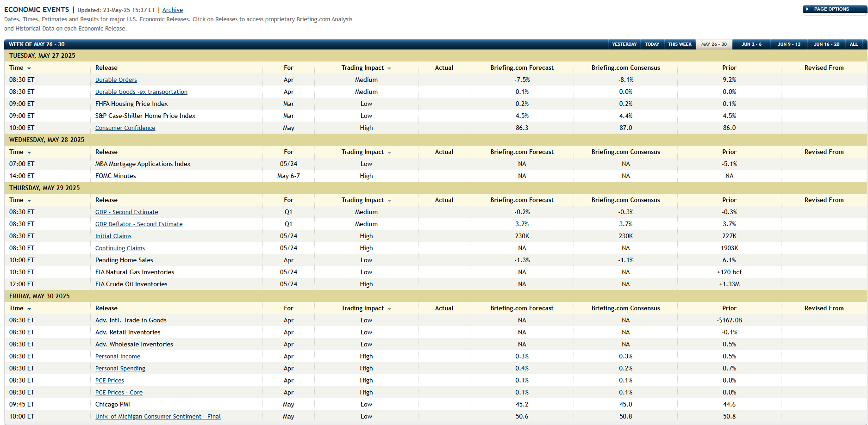Click Adv. Wholesale Inventories text
The width and height of the screenshot is (868, 425).
pos(134,345)
